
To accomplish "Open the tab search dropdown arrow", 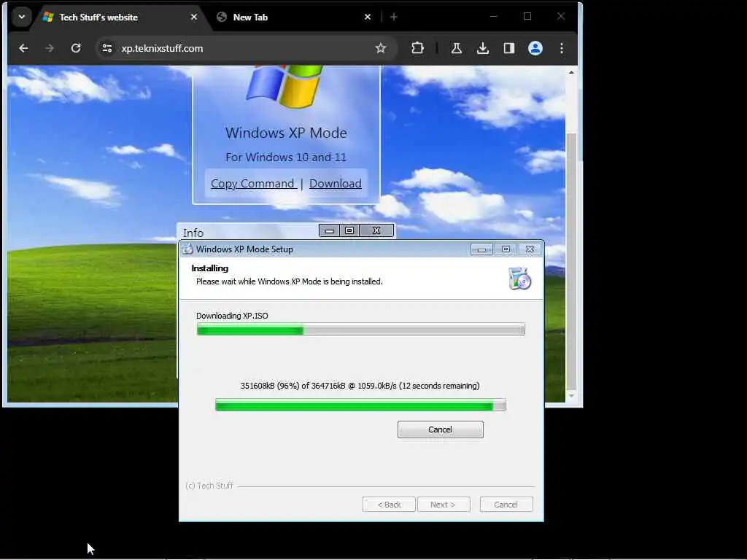I will [x=21, y=17].
